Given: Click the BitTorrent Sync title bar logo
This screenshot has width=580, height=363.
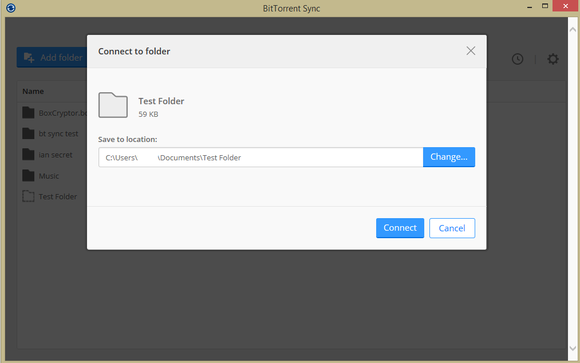Looking at the screenshot, I should point(11,8).
